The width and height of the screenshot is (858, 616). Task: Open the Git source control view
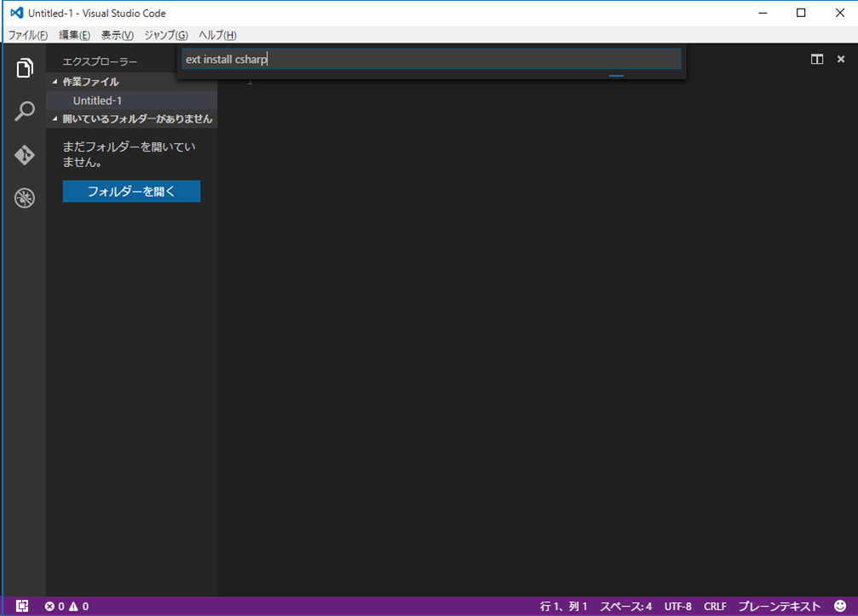click(x=25, y=155)
